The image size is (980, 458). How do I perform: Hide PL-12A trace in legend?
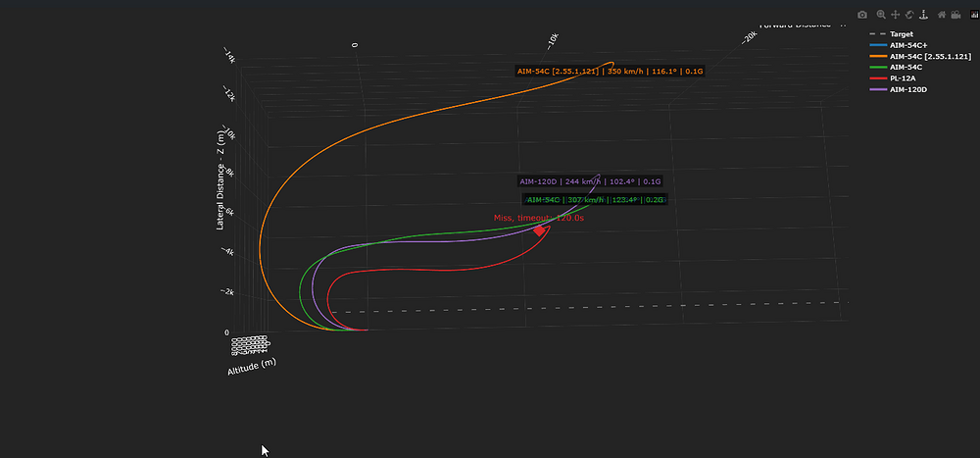pos(894,78)
